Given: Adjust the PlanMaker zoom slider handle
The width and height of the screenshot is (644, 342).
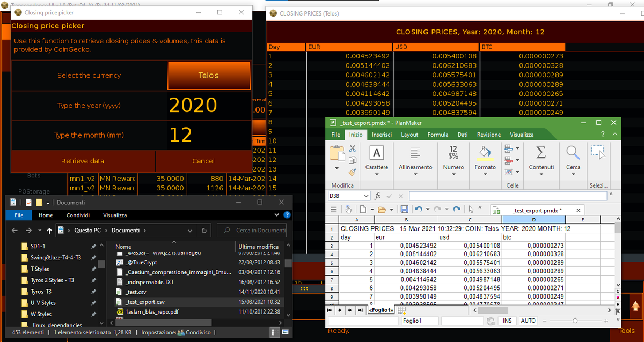Looking at the screenshot, I should click(575, 321).
